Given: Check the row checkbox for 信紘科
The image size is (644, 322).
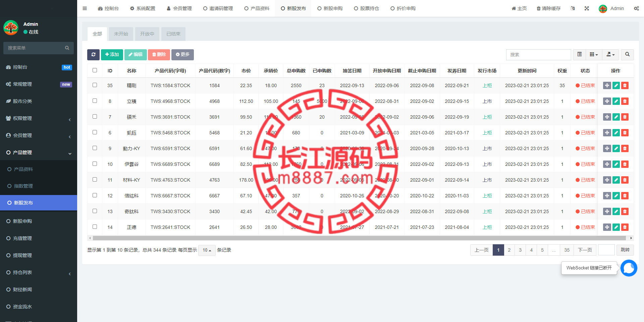Looking at the screenshot, I should (95, 195).
